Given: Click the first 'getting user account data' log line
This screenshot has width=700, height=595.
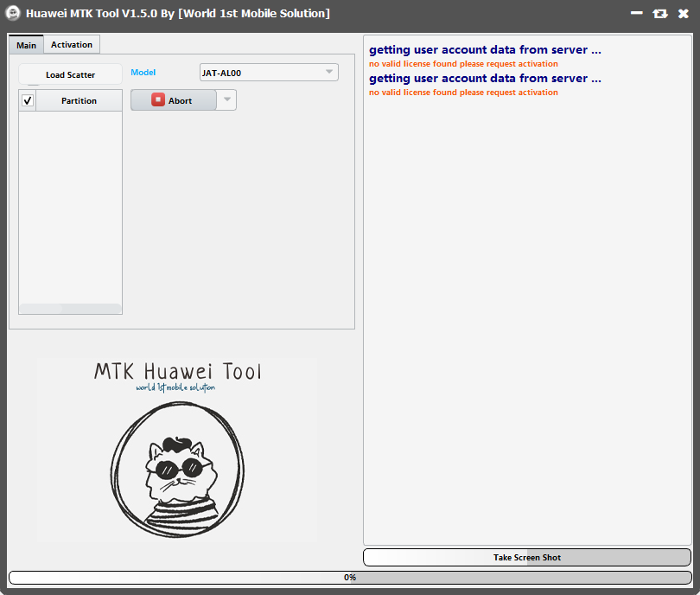Looking at the screenshot, I should coord(485,49).
